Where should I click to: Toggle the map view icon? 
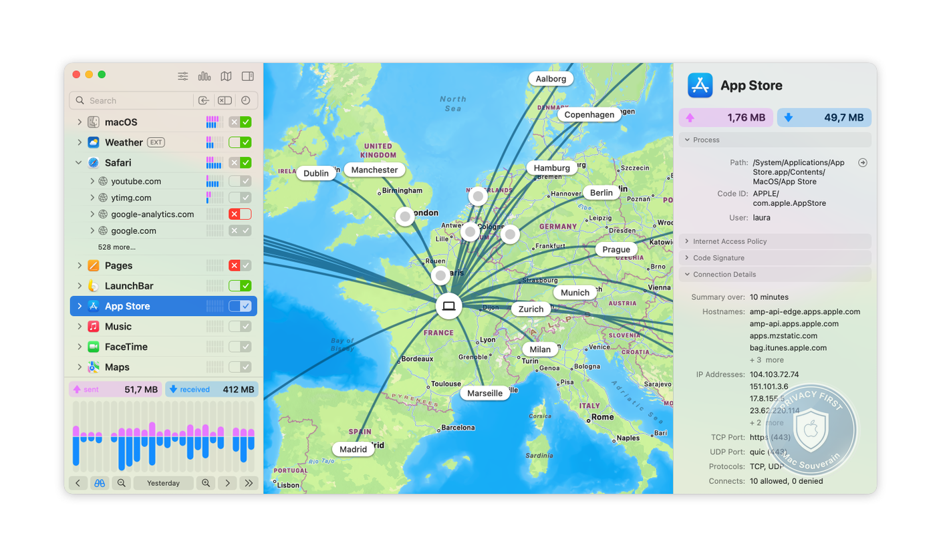227,76
